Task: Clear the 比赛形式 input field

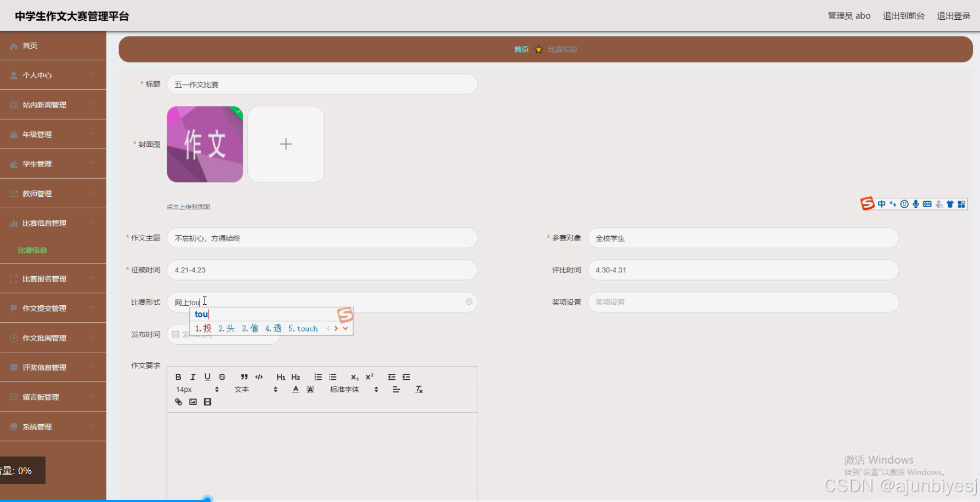Action: click(x=469, y=301)
